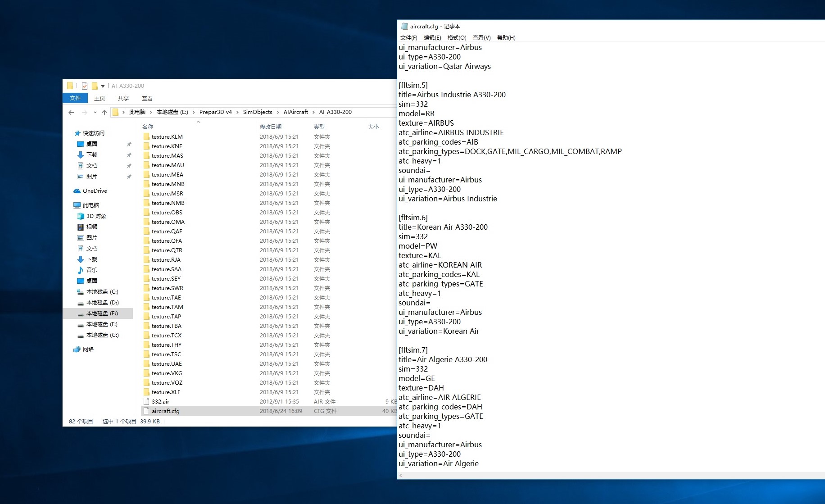Select the texture.MAS folder icon
825x504 pixels.
(146, 156)
